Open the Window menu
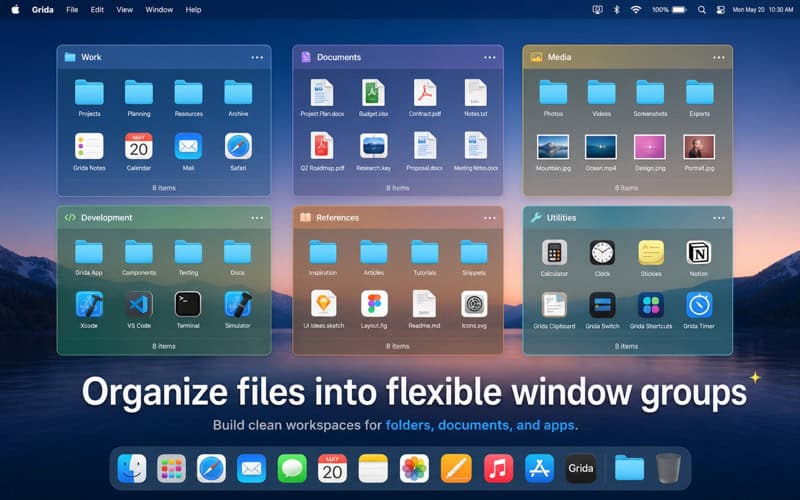 (x=159, y=10)
